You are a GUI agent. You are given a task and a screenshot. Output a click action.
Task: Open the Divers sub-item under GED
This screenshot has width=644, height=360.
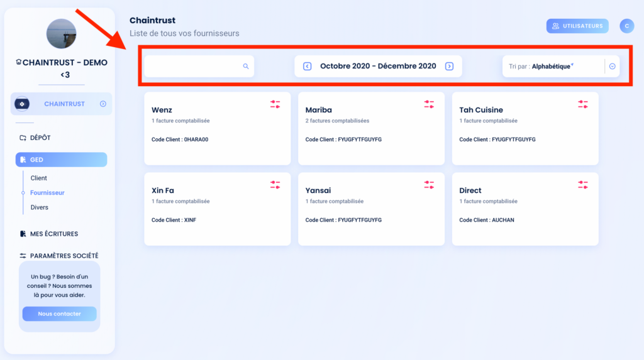pos(40,207)
